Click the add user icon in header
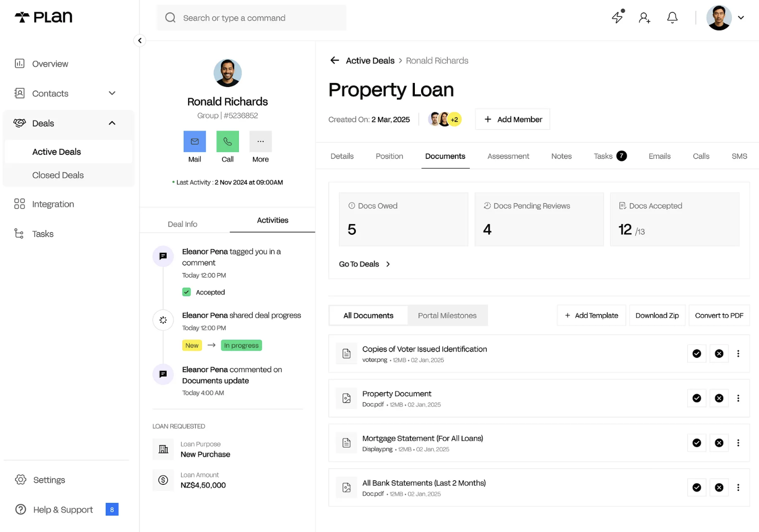This screenshot has width=759, height=532. pyautogui.click(x=645, y=18)
